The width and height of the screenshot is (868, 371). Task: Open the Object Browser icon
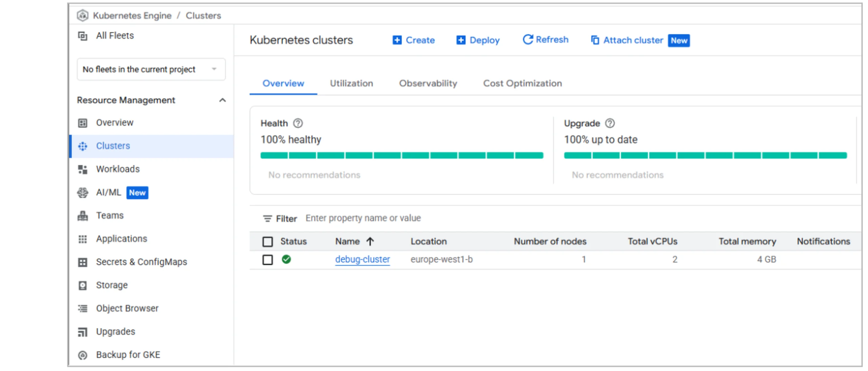[x=83, y=308]
